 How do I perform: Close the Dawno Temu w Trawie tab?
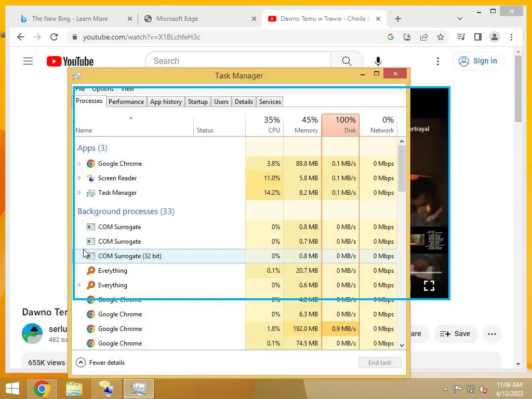point(378,19)
